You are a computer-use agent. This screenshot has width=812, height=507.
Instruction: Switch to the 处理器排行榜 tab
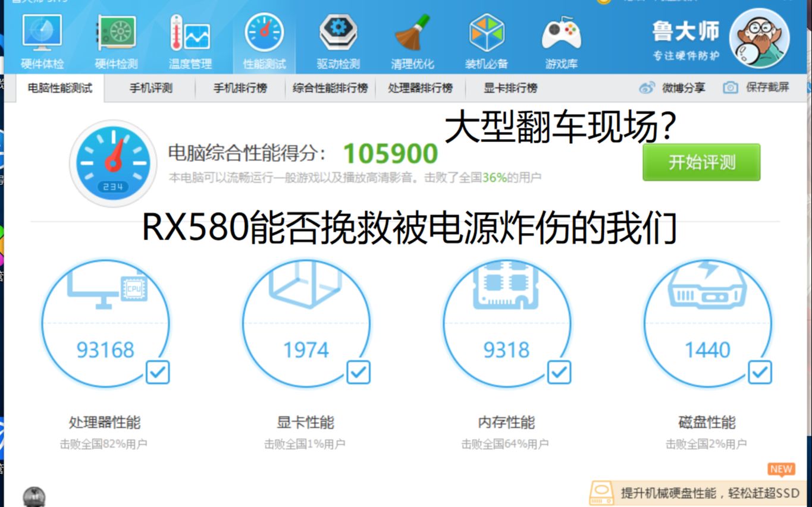tap(421, 88)
